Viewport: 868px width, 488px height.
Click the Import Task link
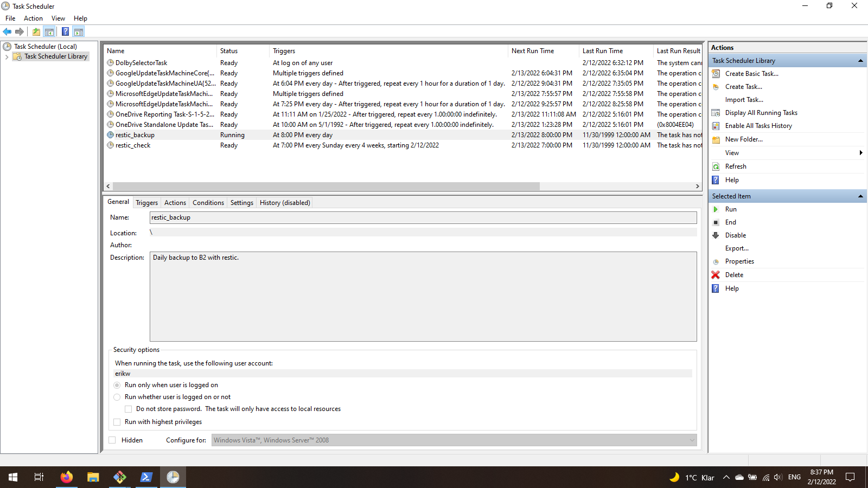pyautogui.click(x=744, y=100)
